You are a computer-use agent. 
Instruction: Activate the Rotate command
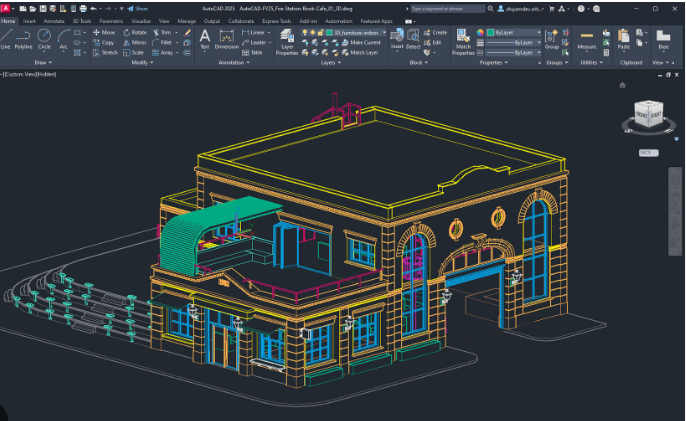click(135, 32)
